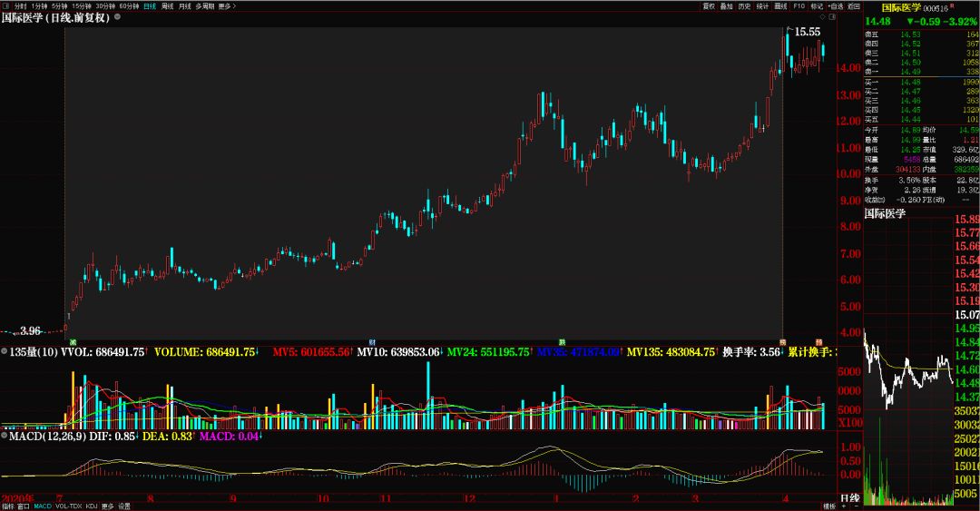This screenshot has width=980, height=511.
Task: Open 历史 history button
Action: click(x=744, y=6)
